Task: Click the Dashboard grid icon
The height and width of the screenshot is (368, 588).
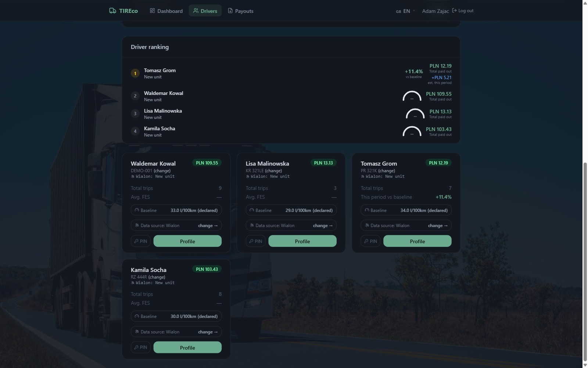Action: 152,11
